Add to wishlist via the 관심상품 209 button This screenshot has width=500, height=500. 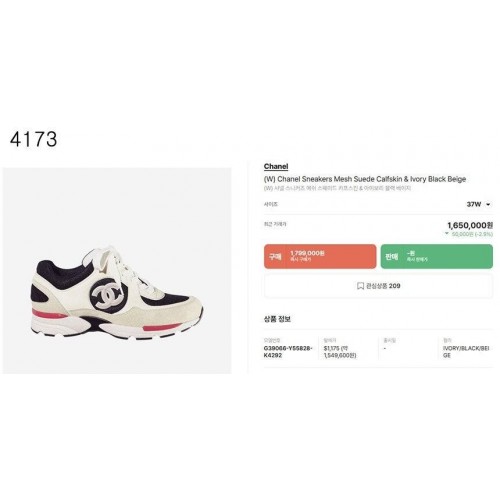pyautogui.click(x=378, y=286)
